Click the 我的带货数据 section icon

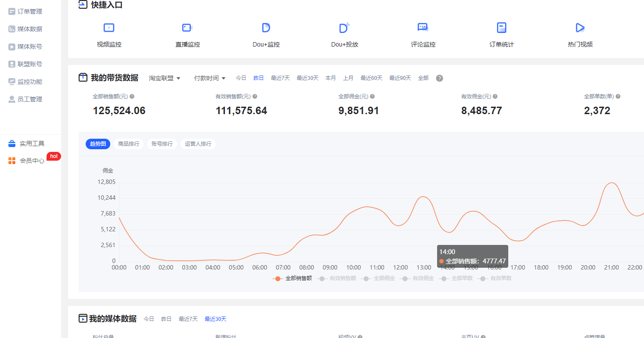pyautogui.click(x=83, y=78)
